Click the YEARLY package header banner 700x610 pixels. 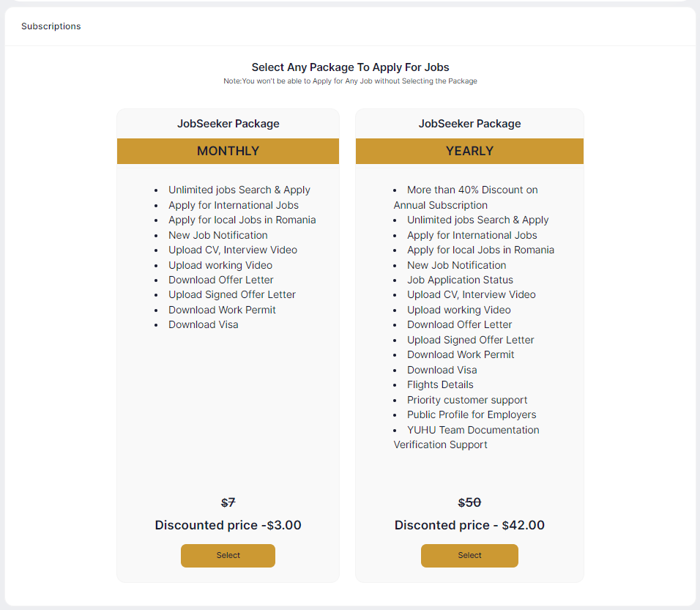(469, 151)
